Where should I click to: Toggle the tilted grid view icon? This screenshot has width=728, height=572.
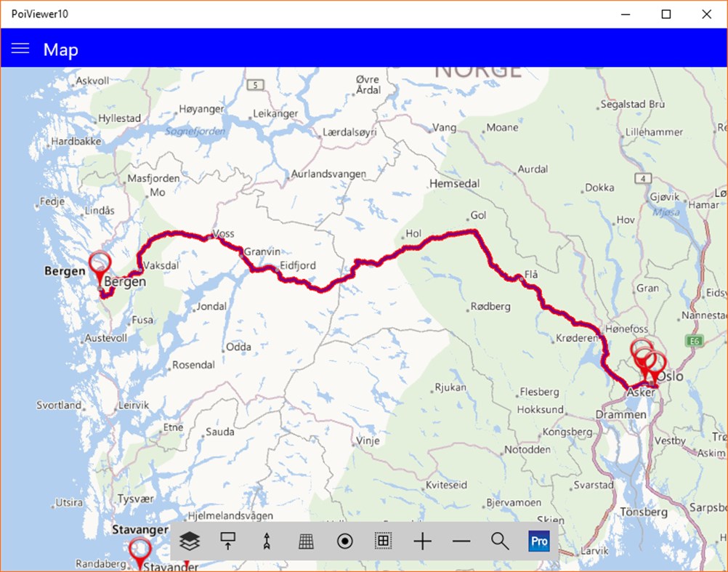[x=306, y=541]
